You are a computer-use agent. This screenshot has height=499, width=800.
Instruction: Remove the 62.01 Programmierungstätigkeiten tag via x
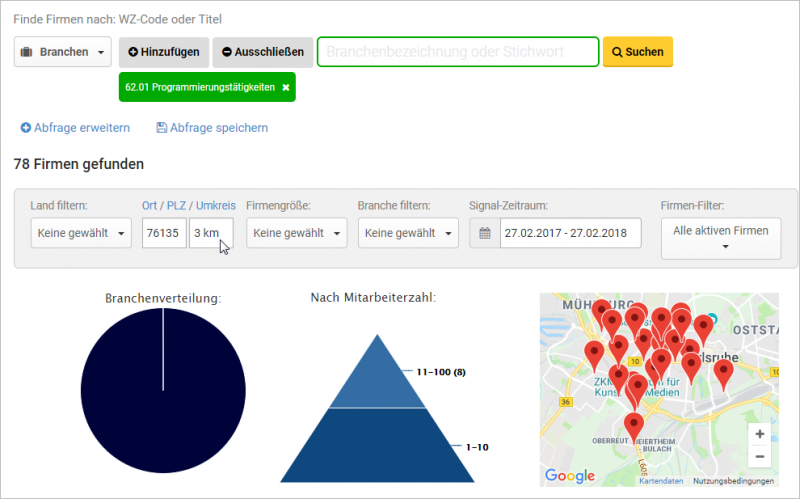286,88
